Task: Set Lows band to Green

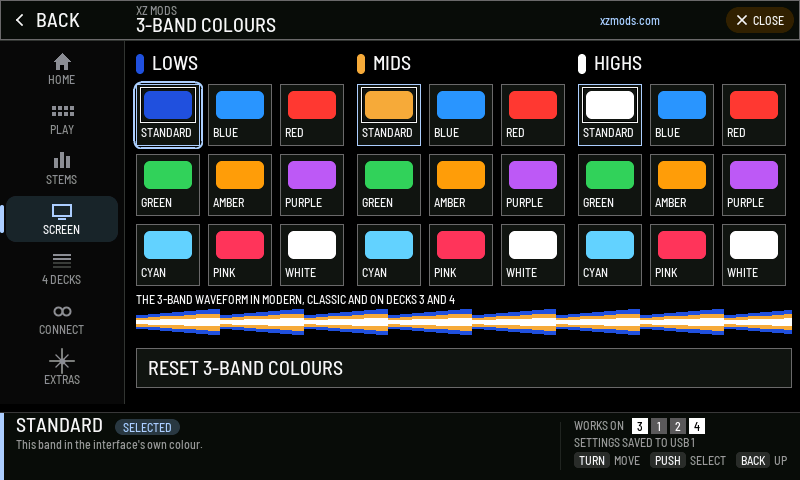Action: pyautogui.click(x=168, y=185)
